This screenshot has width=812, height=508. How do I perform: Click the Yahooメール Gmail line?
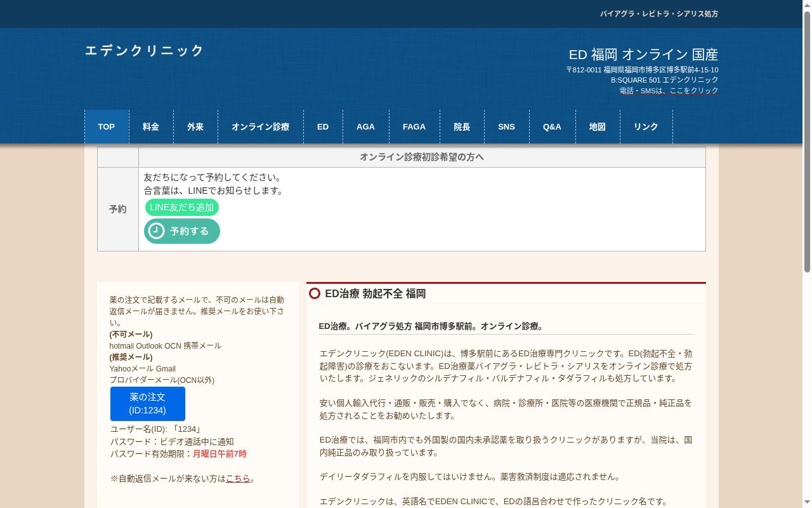pos(143,368)
